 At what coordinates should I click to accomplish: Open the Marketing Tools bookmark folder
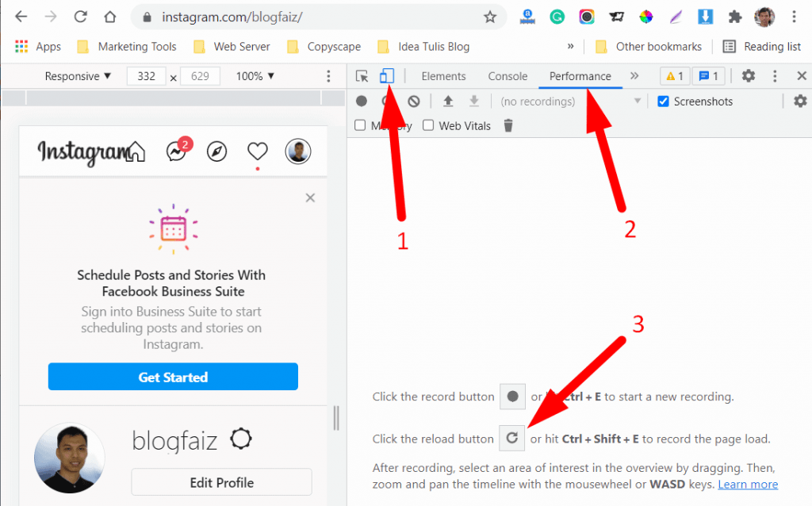click(127, 47)
